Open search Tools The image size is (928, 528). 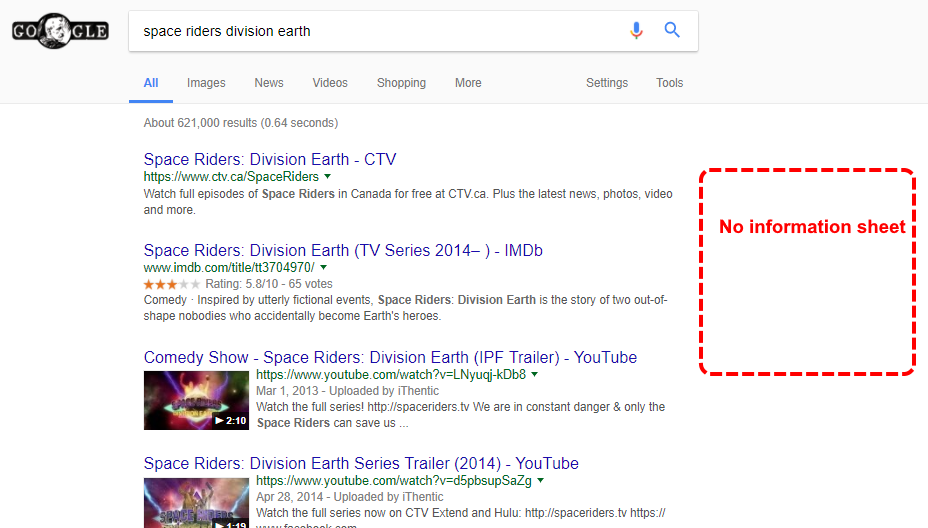669,83
